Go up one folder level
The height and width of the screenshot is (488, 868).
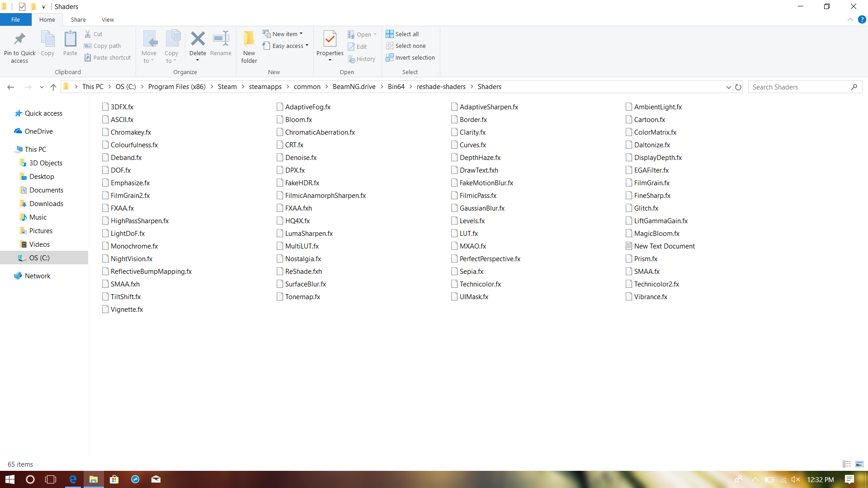[53, 87]
